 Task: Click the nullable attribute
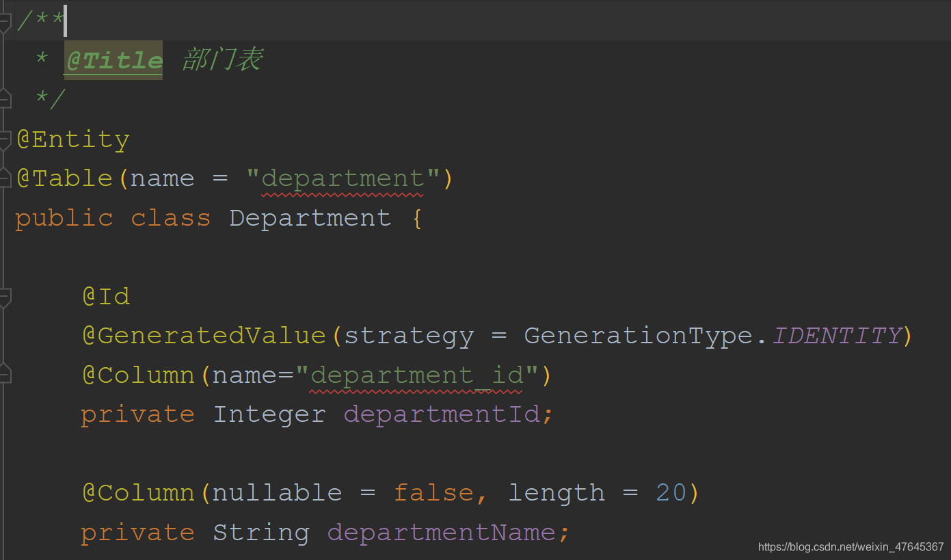tap(277, 492)
